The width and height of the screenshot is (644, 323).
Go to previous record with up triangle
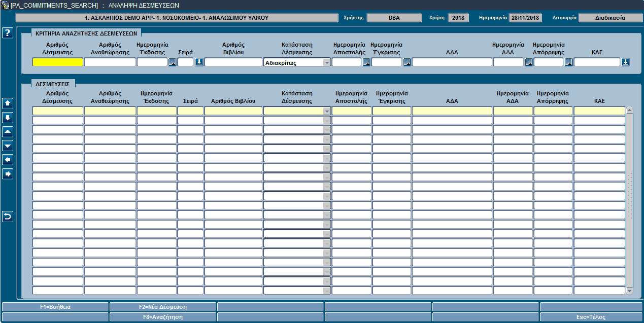[8, 131]
